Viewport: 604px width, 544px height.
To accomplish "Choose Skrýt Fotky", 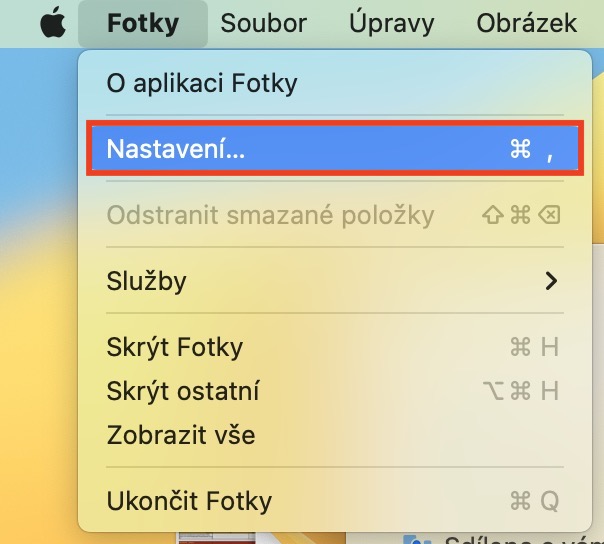I will [x=174, y=347].
